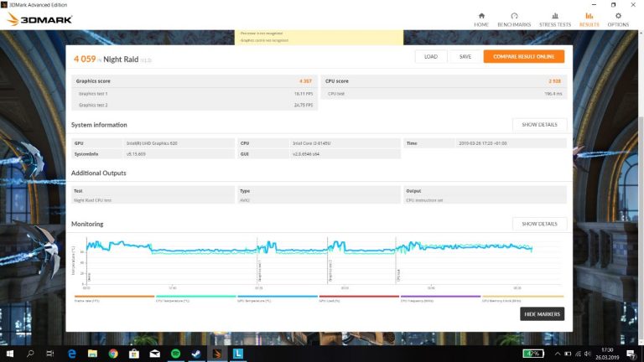
Task: Click the CPU Frequency purple legend bar
Action: (440, 297)
